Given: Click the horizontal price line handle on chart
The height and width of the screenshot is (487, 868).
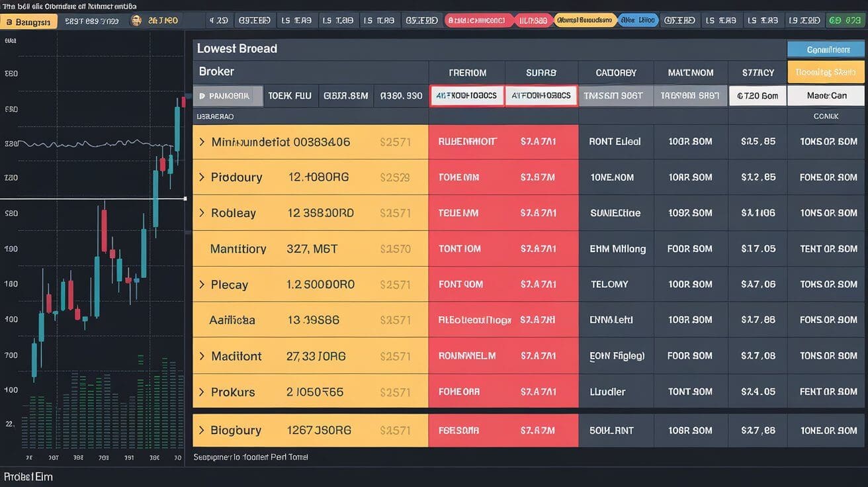Looking at the screenshot, I should tap(185, 199).
